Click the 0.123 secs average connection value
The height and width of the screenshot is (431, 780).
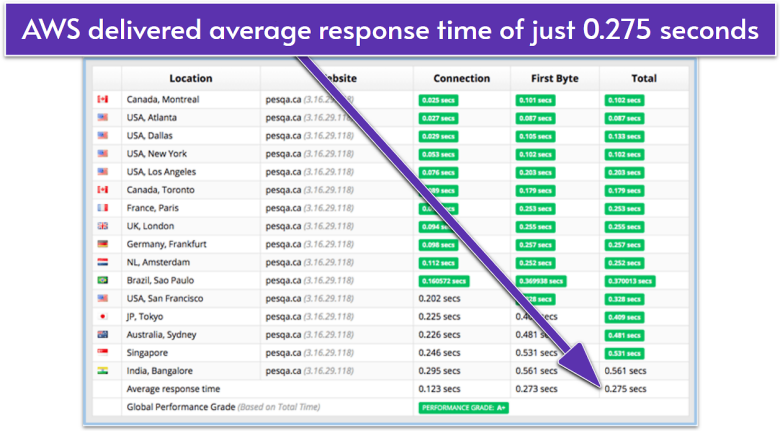[439, 389]
